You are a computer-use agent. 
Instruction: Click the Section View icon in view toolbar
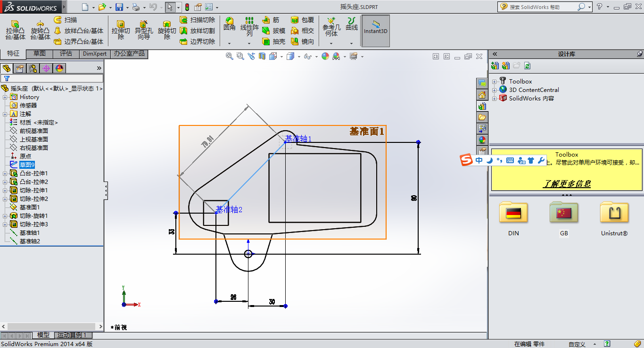(262, 57)
